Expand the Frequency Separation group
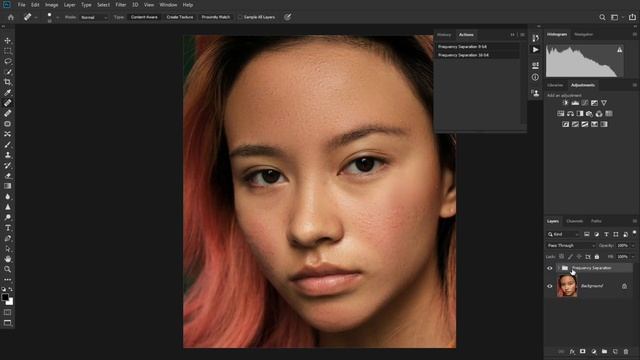 (x=558, y=268)
